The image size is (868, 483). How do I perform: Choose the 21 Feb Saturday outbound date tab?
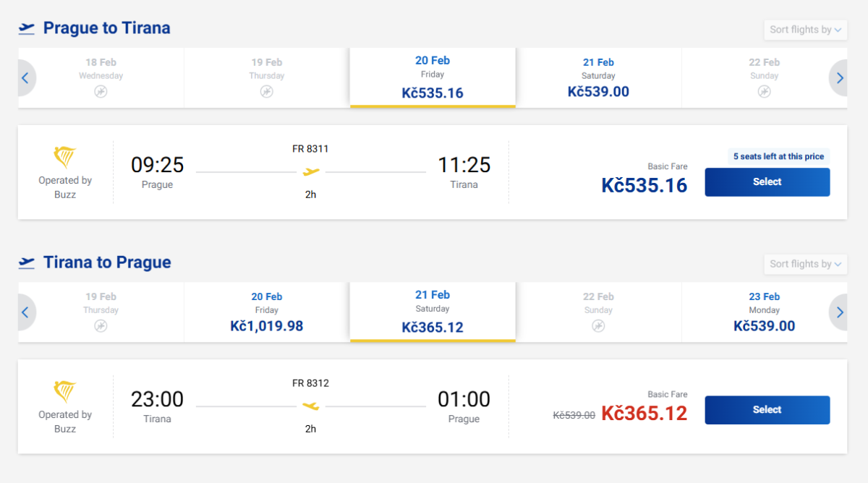point(598,78)
